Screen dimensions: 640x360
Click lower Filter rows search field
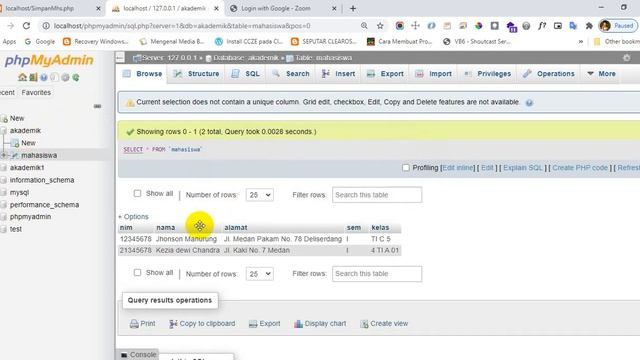tap(377, 274)
